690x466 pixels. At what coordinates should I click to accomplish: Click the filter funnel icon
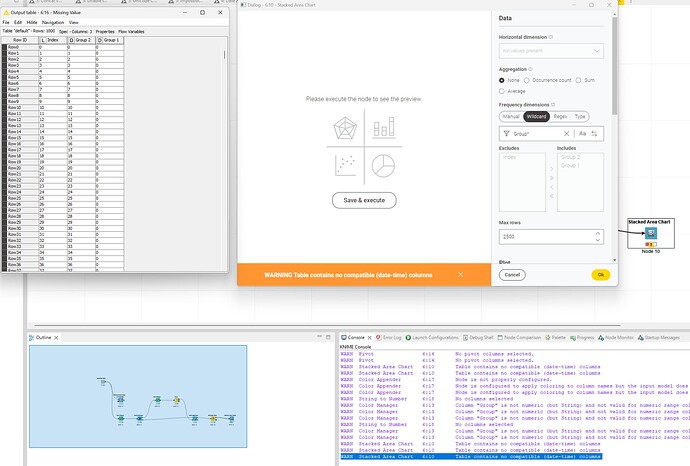click(x=506, y=133)
